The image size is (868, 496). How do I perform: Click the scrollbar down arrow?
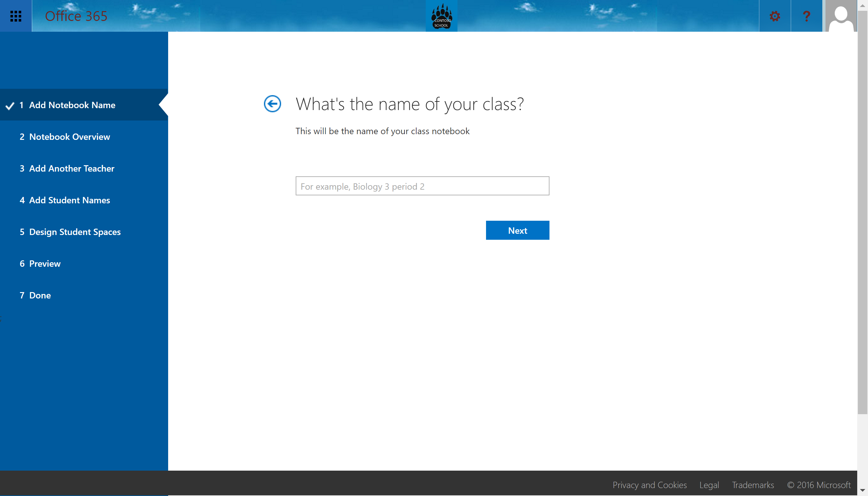point(863,490)
